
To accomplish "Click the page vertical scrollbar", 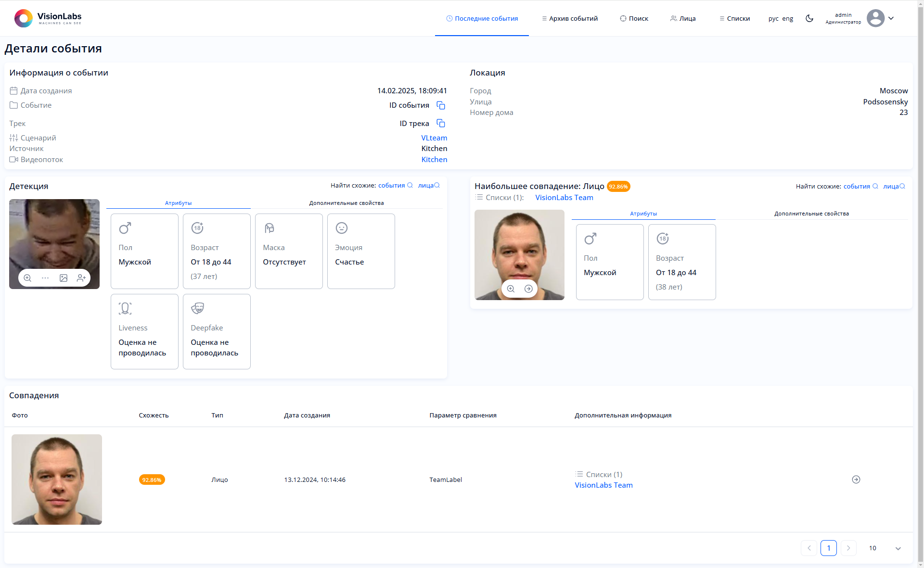I will pyautogui.click(x=921, y=284).
